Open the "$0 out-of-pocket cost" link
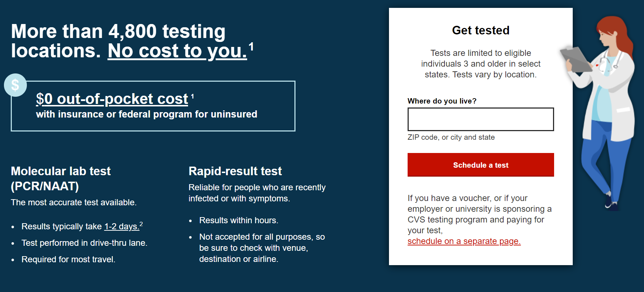This screenshot has height=292, width=644. [111, 99]
